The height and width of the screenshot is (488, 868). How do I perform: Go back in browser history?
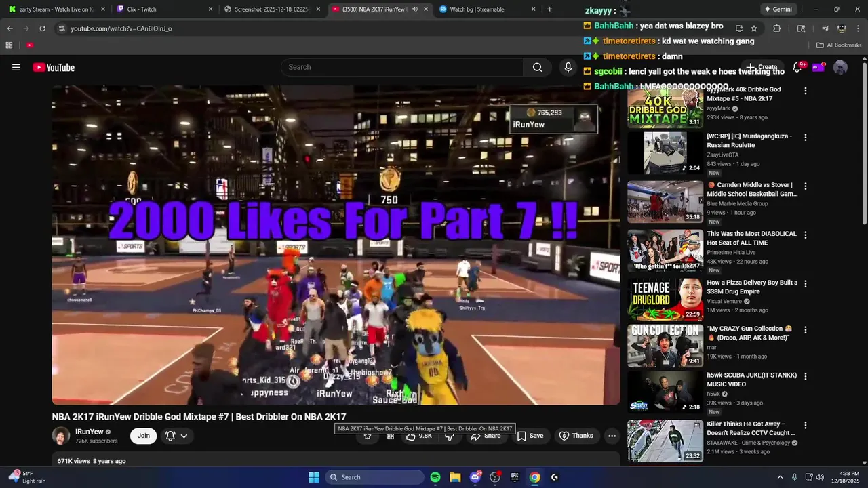point(10,28)
